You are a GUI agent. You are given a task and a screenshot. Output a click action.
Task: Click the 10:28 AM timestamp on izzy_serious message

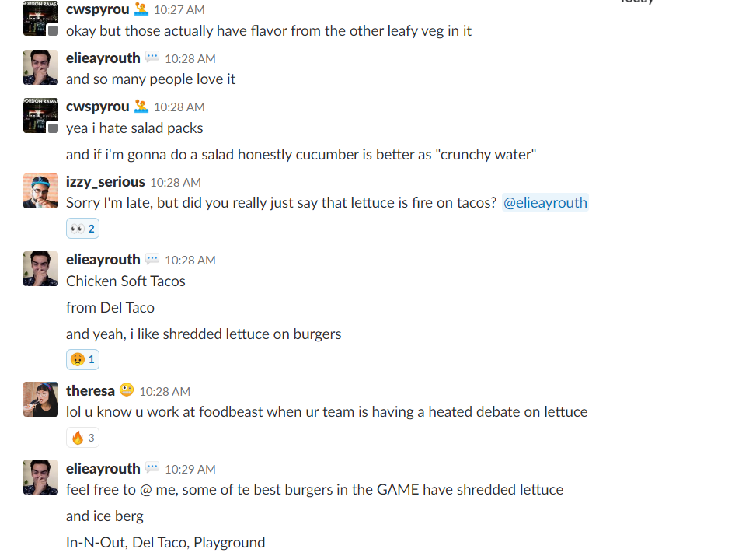176,183
